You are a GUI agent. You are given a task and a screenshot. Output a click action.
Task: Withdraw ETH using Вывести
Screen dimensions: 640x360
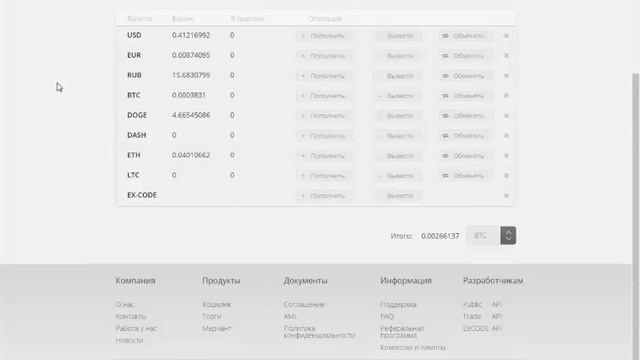[x=397, y=156]
